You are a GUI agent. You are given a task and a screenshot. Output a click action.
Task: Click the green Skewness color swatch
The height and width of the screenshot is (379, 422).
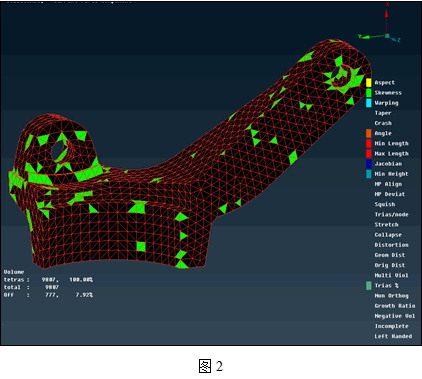point(369,93)
